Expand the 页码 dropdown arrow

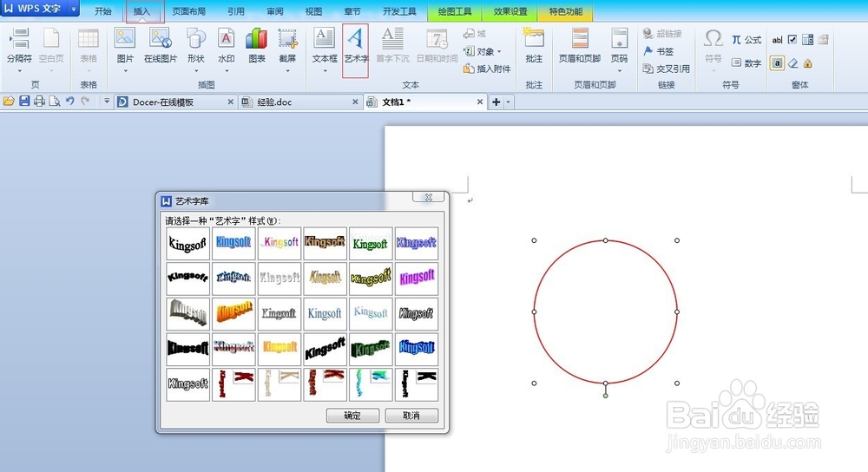(x=619, y=71)
